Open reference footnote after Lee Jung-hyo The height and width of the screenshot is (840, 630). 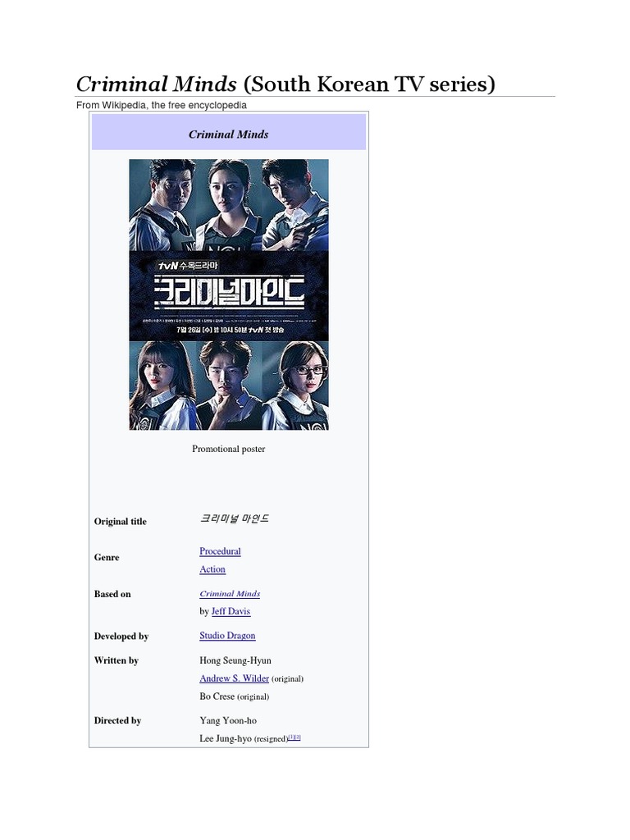[x=294, y=737]
